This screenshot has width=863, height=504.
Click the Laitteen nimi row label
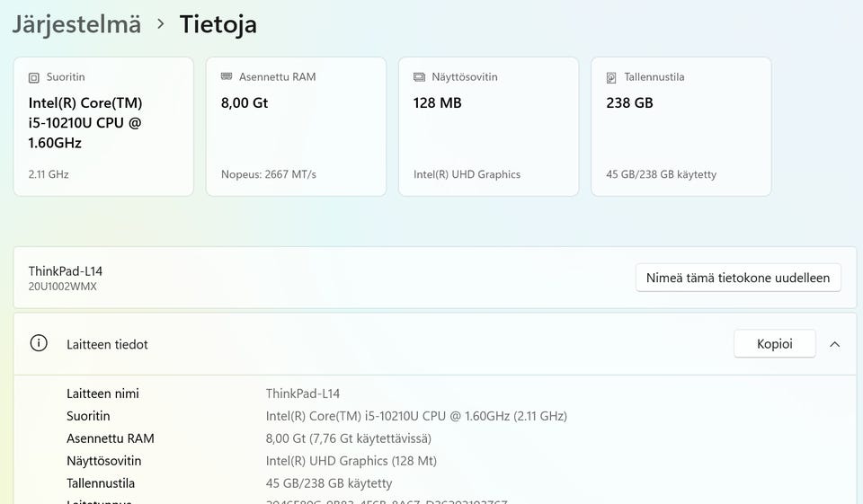click(x=102, y=393)
